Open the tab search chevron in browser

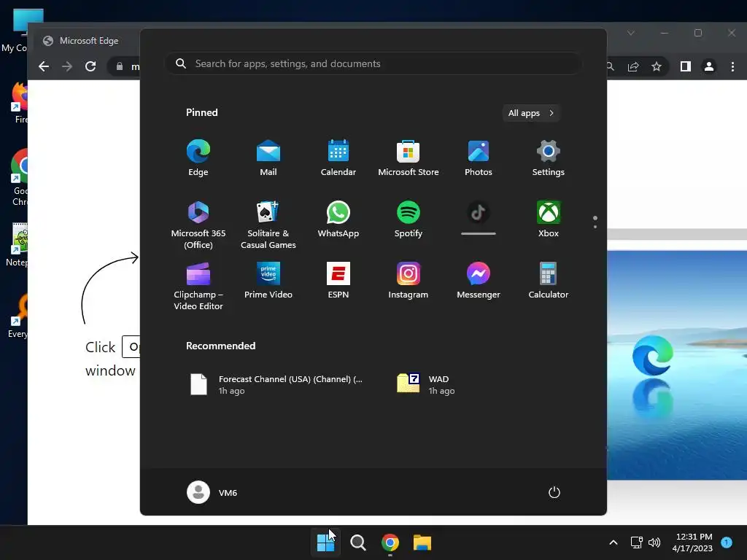click(631, 33)
